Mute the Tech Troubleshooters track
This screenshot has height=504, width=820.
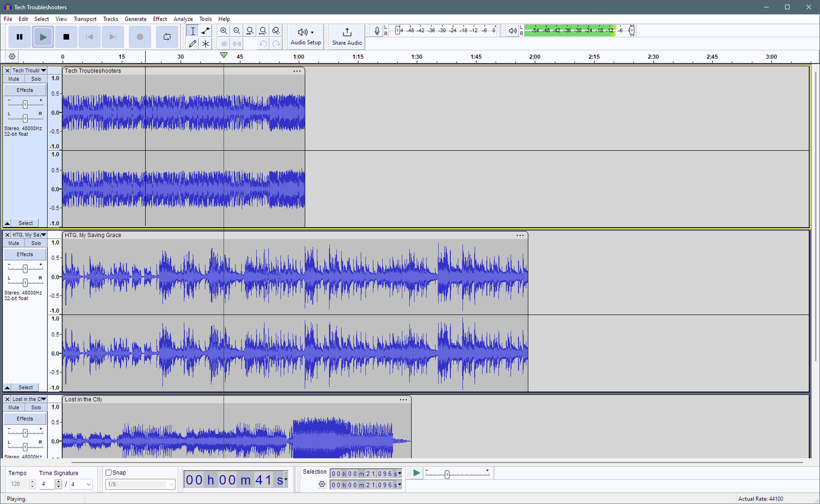pyautogui.click(x=14, y=79)
